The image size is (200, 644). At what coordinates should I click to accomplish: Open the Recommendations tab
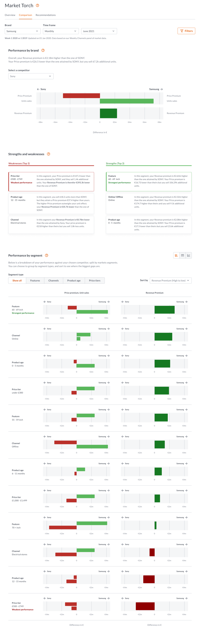click(46, 15)
